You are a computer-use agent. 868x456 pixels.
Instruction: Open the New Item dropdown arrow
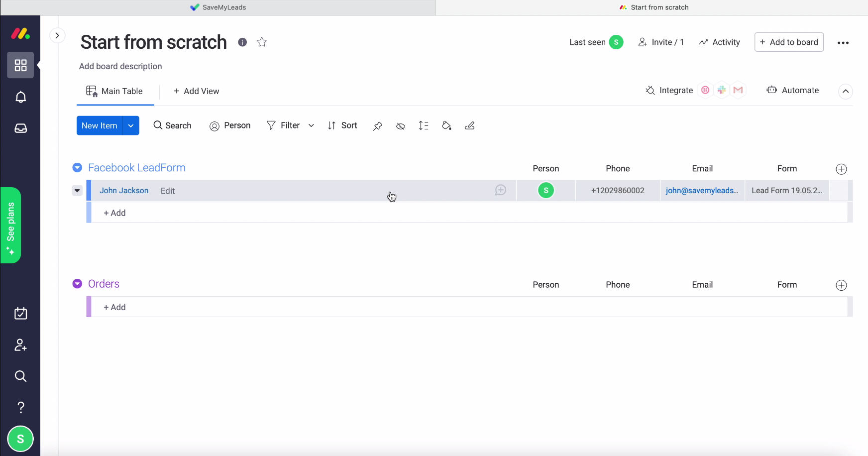(131, 126)
